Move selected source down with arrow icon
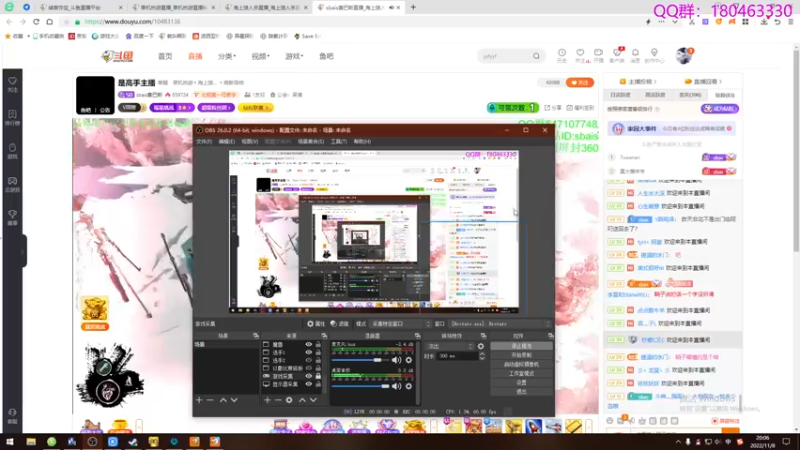 (x=313, y=400)
